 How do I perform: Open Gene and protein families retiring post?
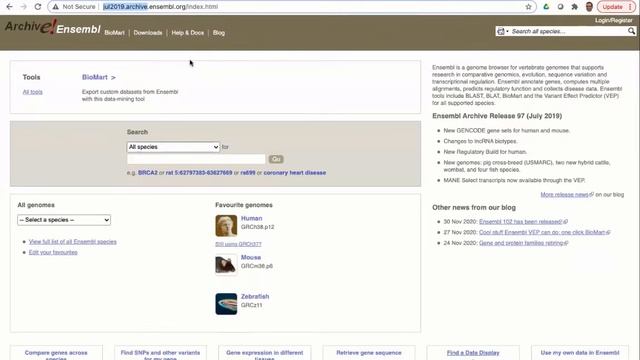pos(523,243)
